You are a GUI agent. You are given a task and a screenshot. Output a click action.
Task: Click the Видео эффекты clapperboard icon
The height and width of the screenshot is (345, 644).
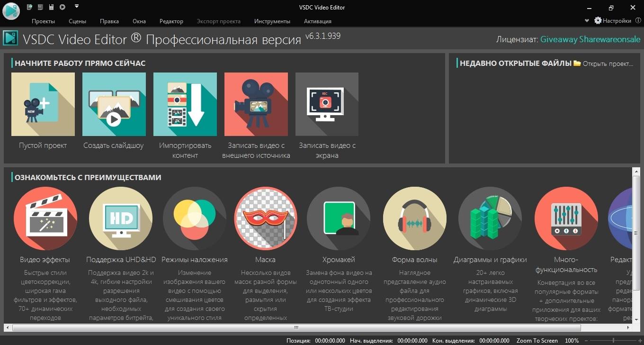pyautogui.click(x=45, y=218)
